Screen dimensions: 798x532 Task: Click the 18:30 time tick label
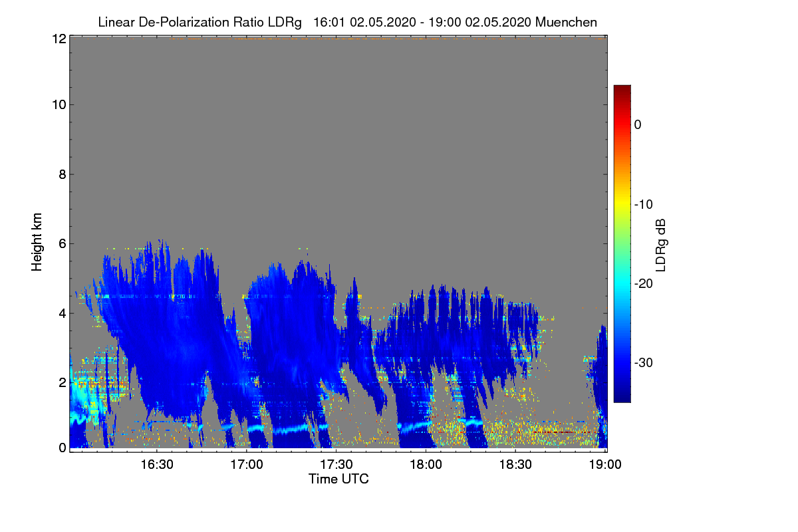(x=516, y=464)
